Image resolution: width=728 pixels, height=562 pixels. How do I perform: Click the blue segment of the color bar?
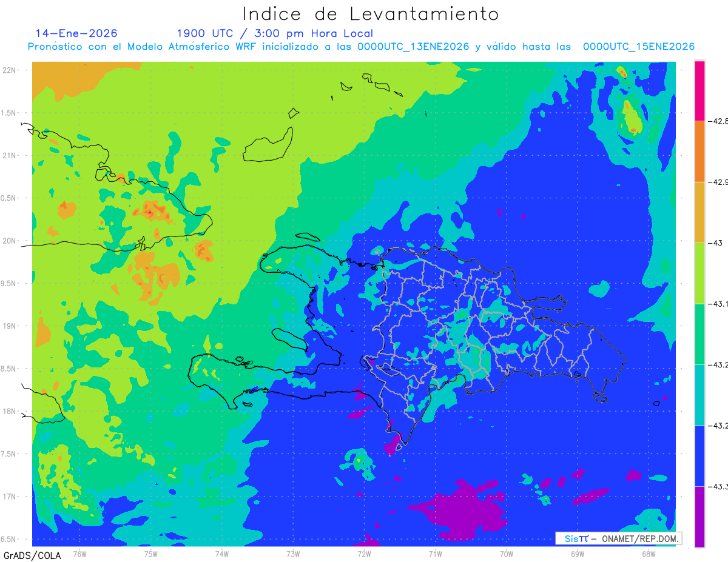pos(699,456)
